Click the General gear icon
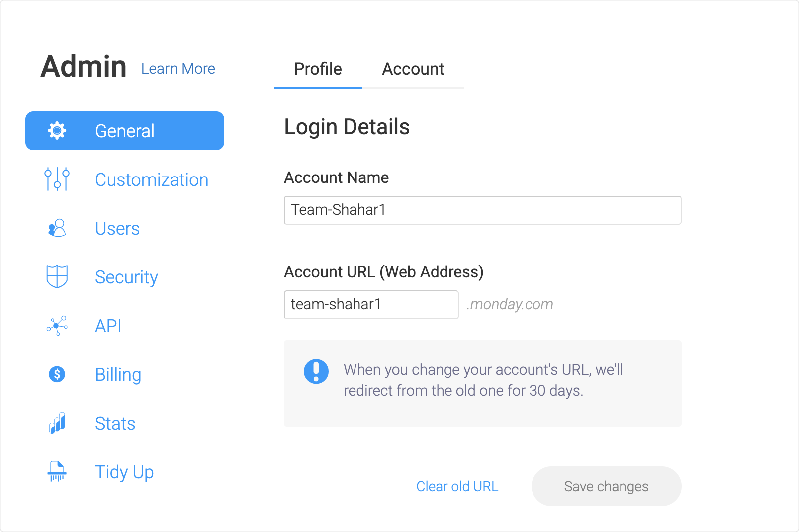 (57, 131)
